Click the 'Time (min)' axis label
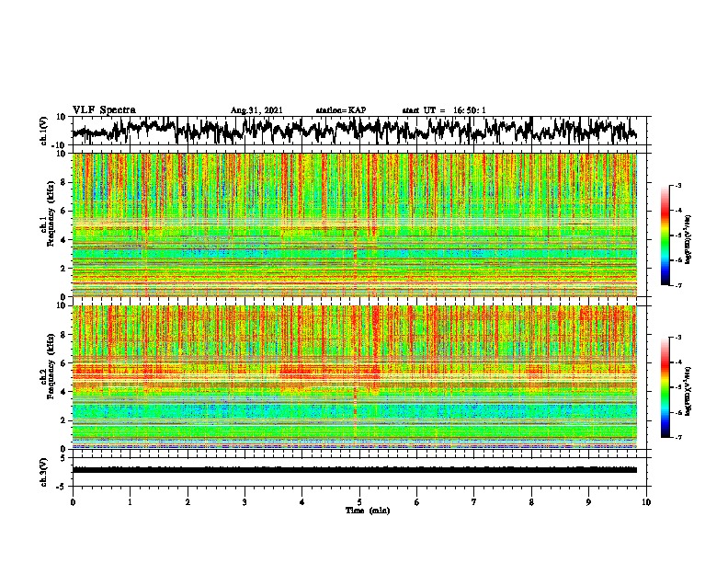This screenshot has height=563, width=728. pyautogui.click(x=368, y=511)
